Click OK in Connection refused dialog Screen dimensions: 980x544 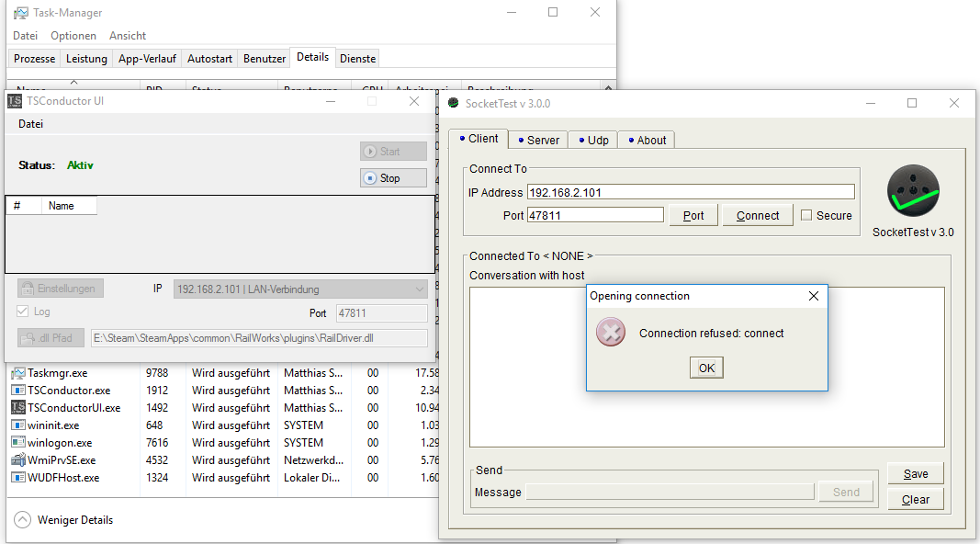click(706, 368)
